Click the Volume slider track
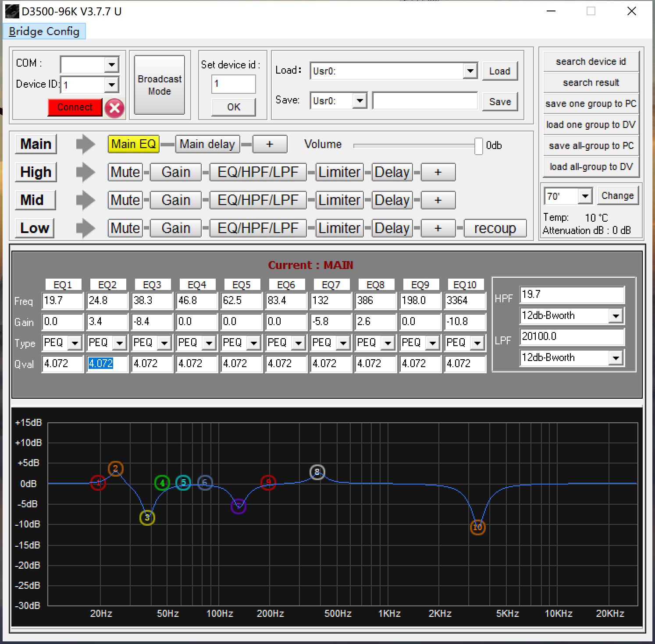The image size is (655, 644). [414, 145]
